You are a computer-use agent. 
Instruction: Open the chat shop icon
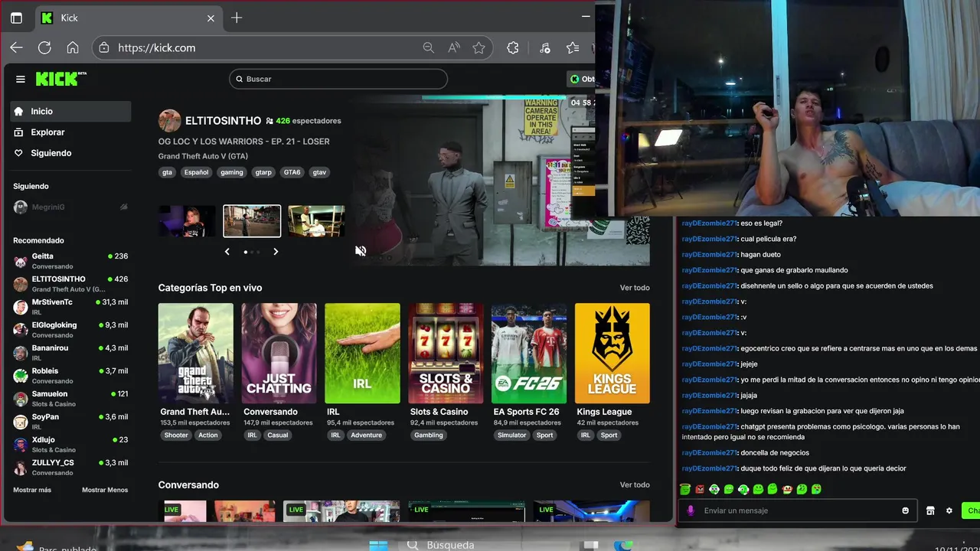pos(930,510)
